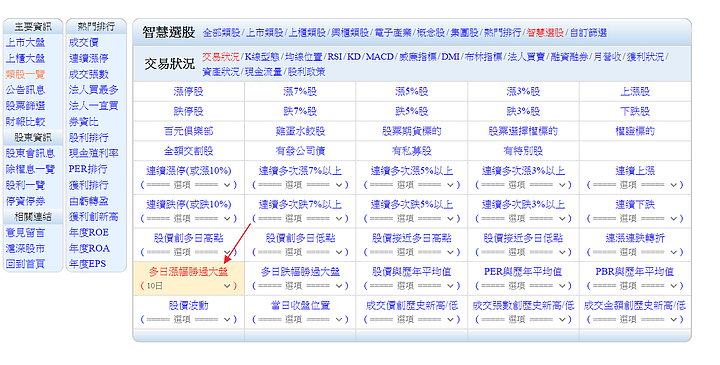This screenshot has width=720, height=365.
Task: Open the 選項 dropdown under 股價波動
Action: pos(189,320)
